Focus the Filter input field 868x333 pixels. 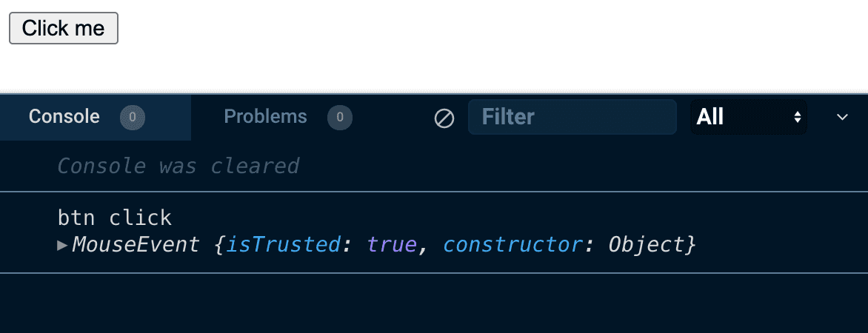pos(572,117)
